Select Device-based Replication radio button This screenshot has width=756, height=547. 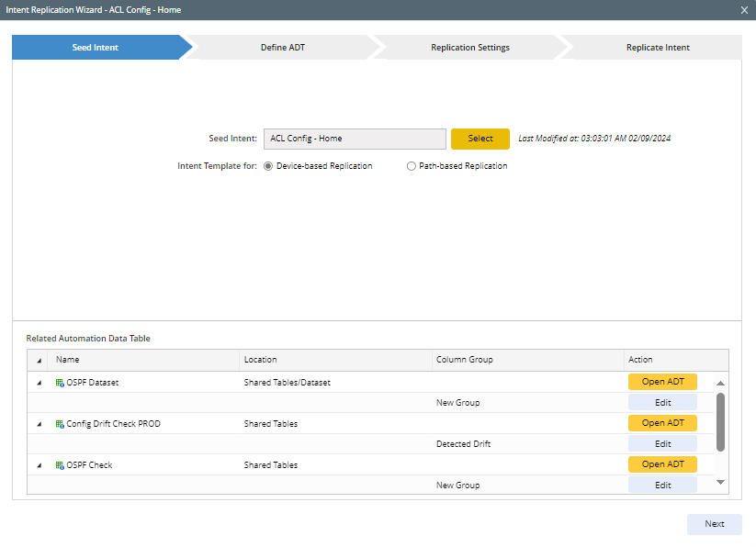268,166
